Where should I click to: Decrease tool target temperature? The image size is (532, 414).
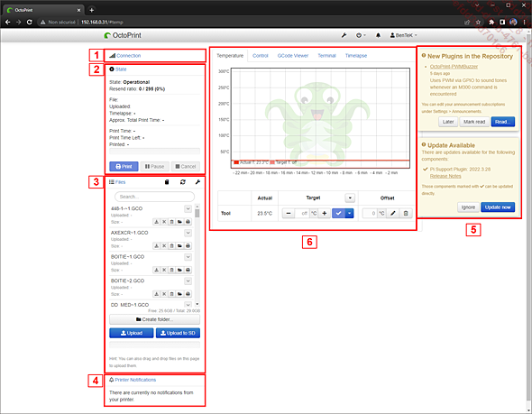coord(289,214)
